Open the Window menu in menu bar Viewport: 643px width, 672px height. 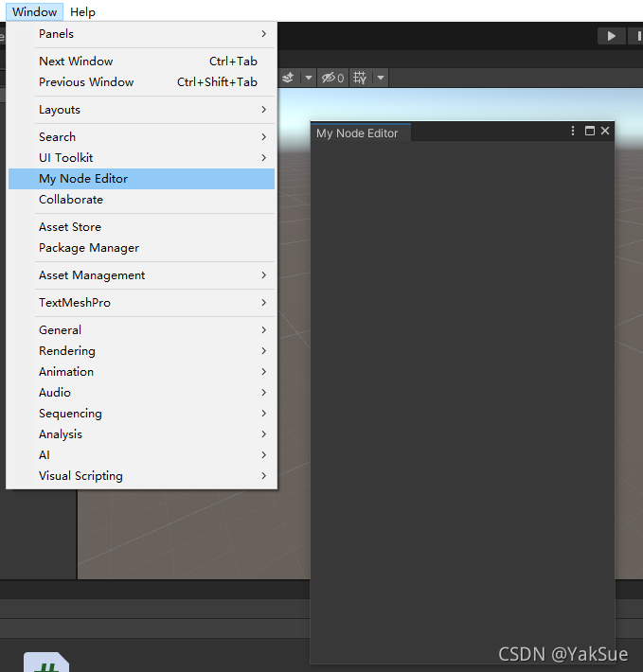point(34,12)
